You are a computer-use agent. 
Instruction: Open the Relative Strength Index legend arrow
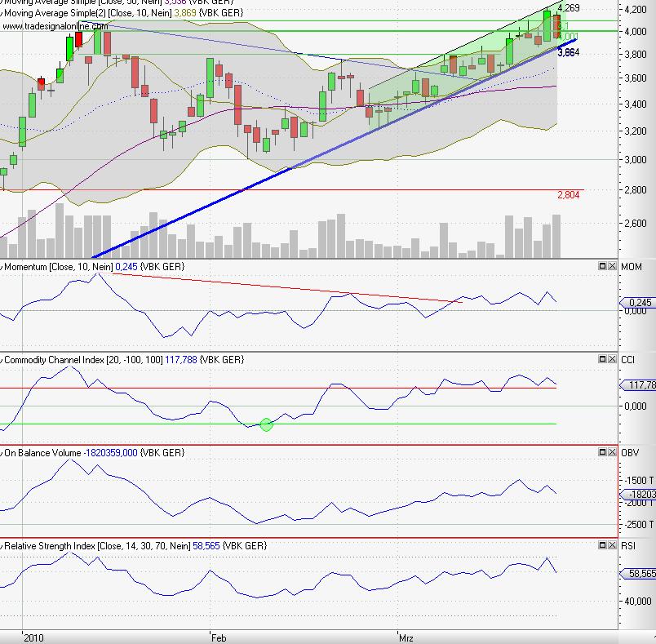2,545
